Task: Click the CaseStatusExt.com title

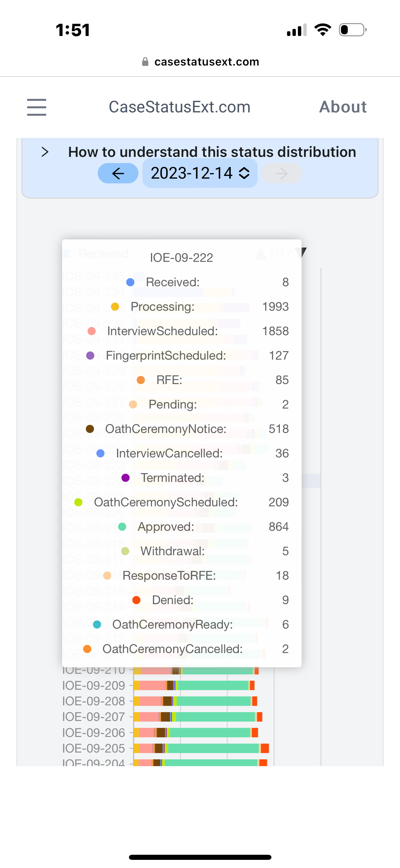Action: 179,107
